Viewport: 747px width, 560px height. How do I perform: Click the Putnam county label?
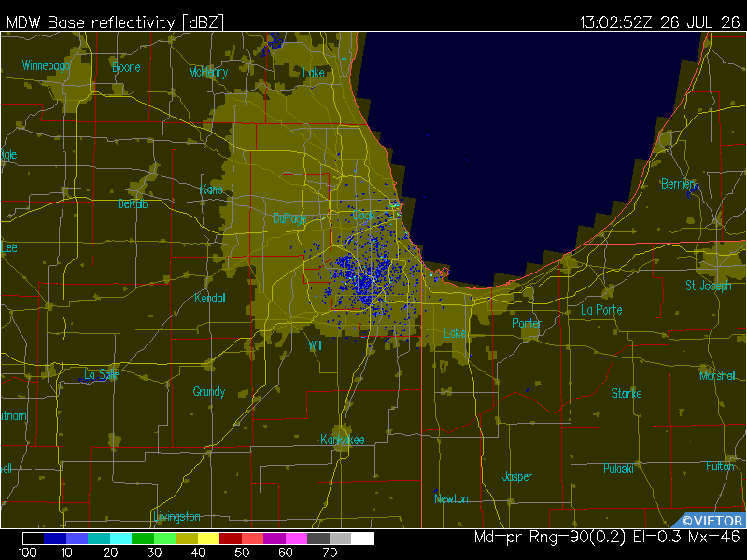(13, 415)
